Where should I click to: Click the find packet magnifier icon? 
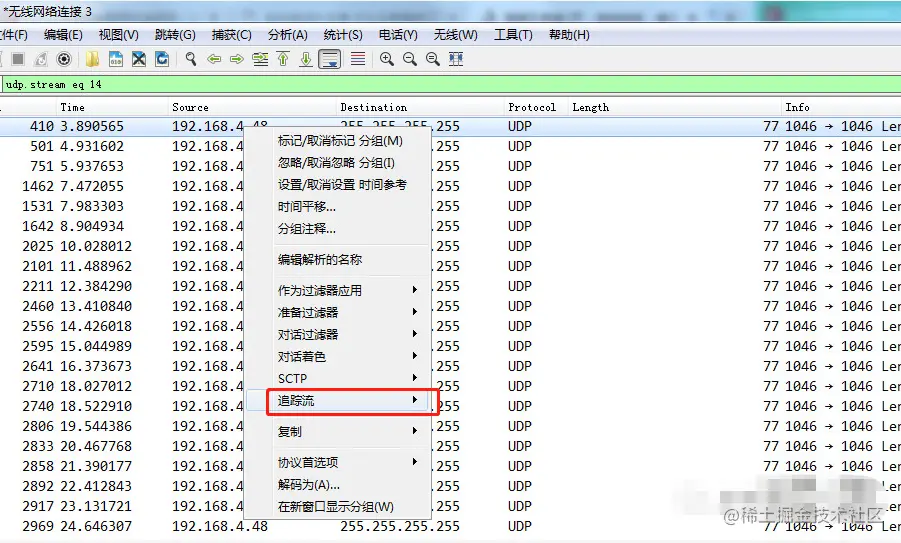click(x=191, y=59)
